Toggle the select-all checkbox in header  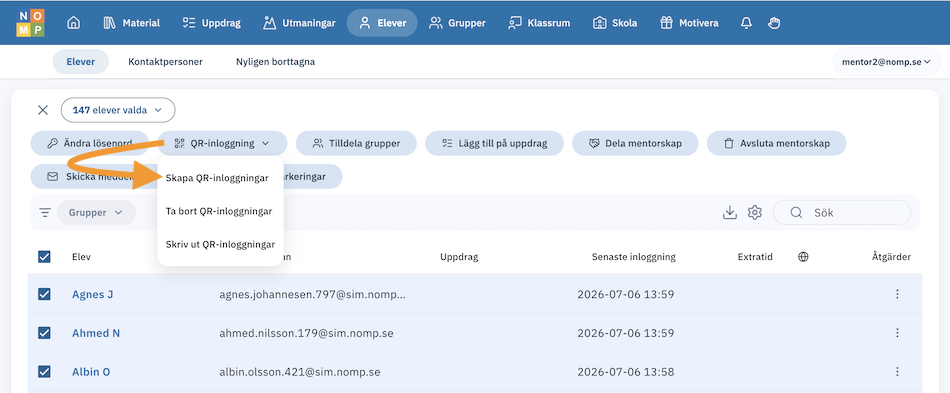pyautogui.click(x=44, y=257)
